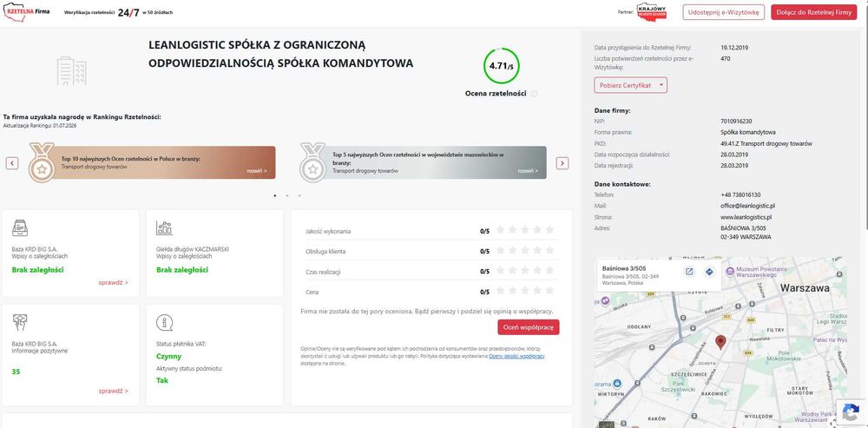868x428 pixels.
Task: Click Muzeum Powstania Warszawskiego map marker
Action: (730, 271)
